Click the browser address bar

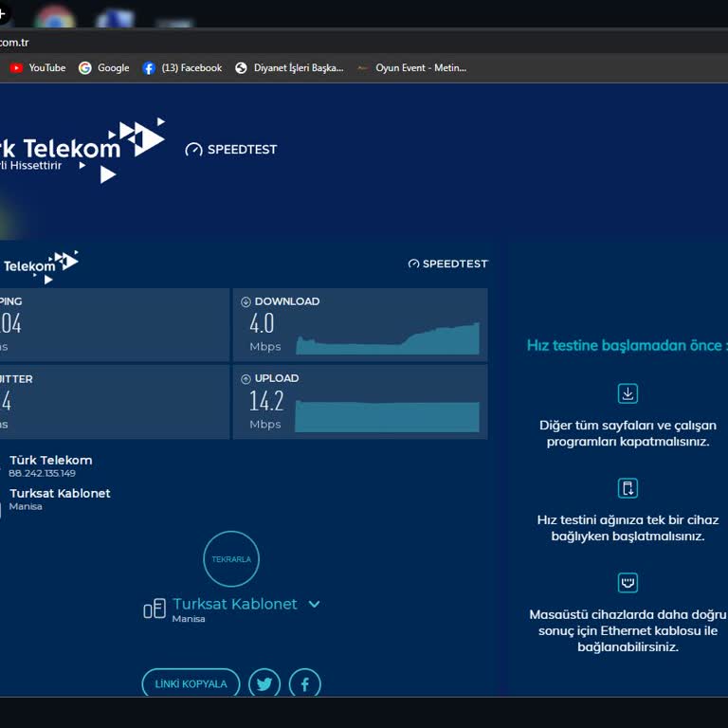364,43
